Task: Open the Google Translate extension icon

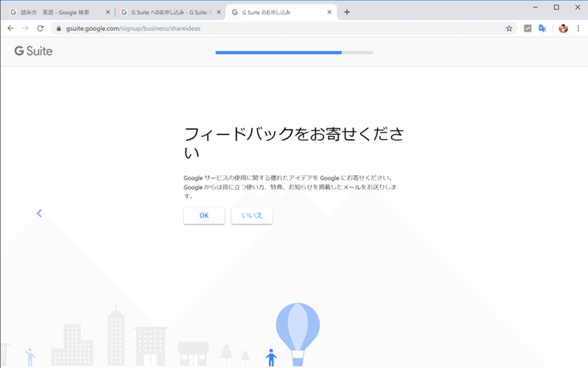Action: click(542, 28)
